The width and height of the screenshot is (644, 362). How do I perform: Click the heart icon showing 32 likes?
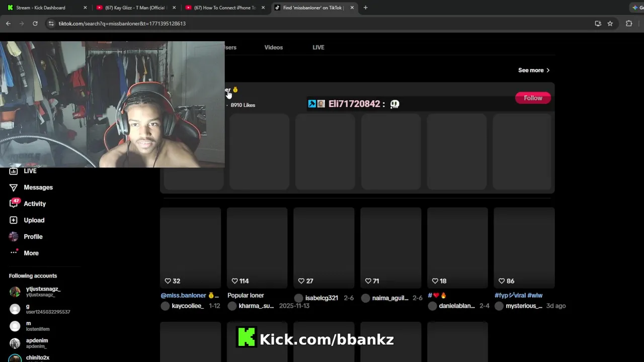[x=168, y=281]
